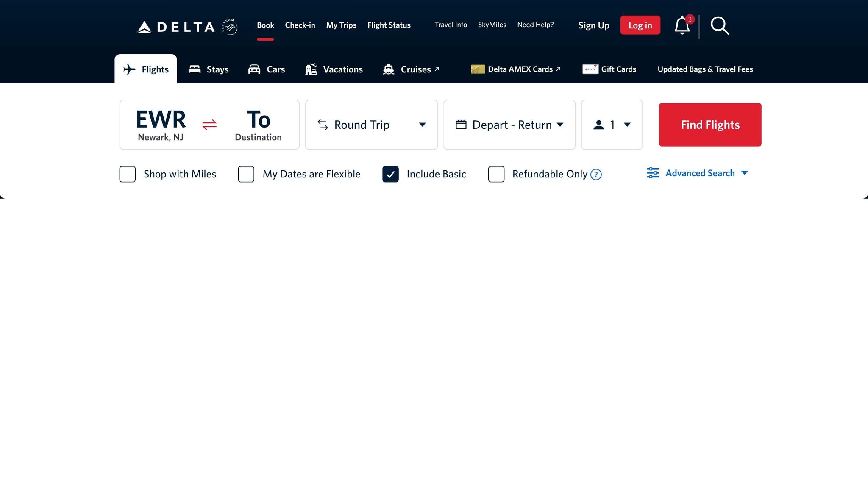The height and width of the screenshot is (488, 868).
Task: Open the Check-in menu item
Action: tap(300, 25)
